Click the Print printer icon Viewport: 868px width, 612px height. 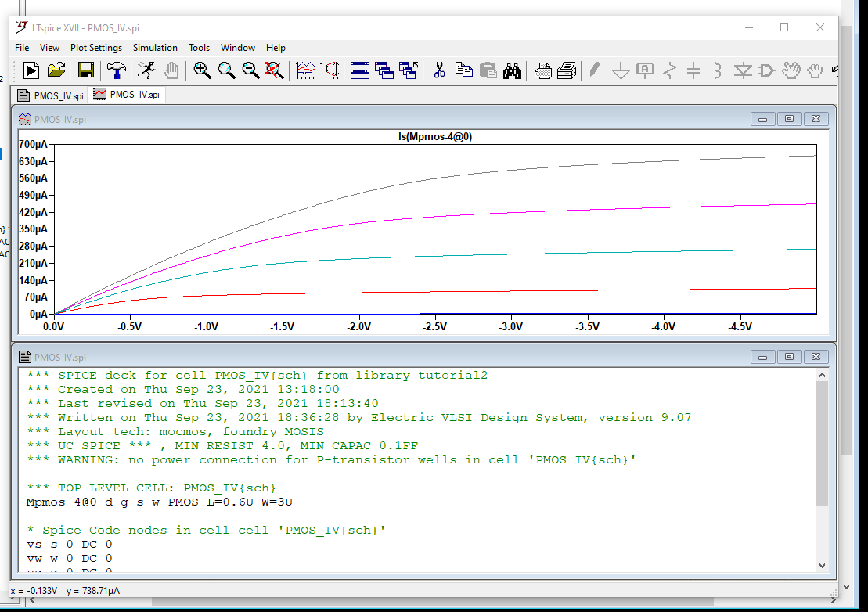pyautogui.click(x=543, y=70)
